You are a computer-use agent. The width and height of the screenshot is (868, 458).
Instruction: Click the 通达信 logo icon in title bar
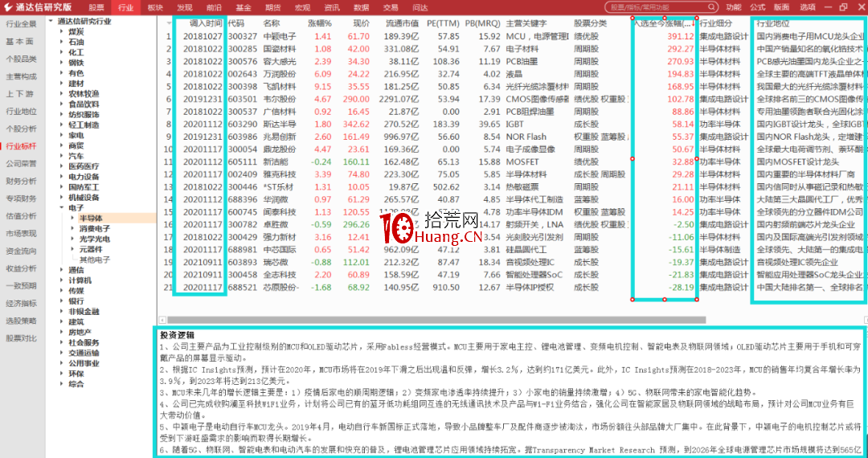pyautogui.click(x=8, y=7)
